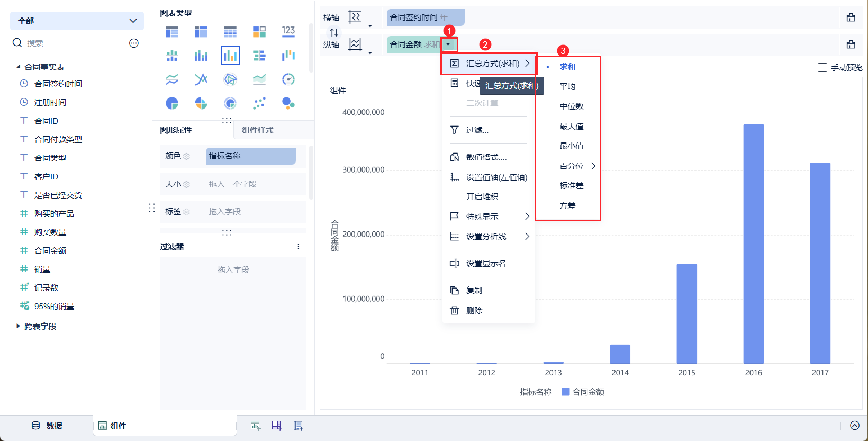Open 纵轴 axis settings dropdown arrow
Image resolution: width=868 pixels, height=441 pixels.
(x=370, y=52)
